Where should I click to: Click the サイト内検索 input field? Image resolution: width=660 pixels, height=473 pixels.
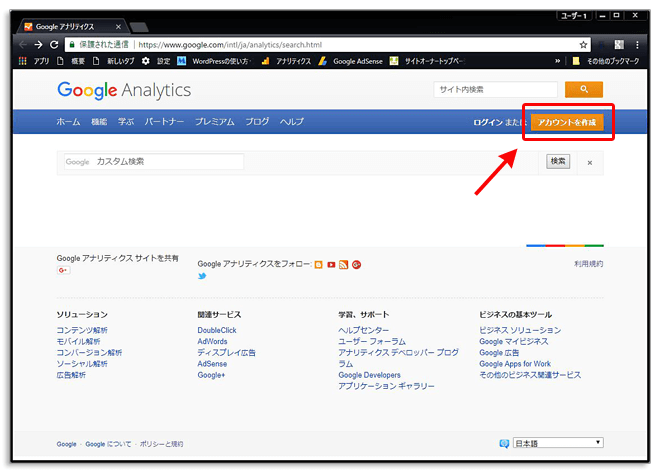click(x=495, y=89)
